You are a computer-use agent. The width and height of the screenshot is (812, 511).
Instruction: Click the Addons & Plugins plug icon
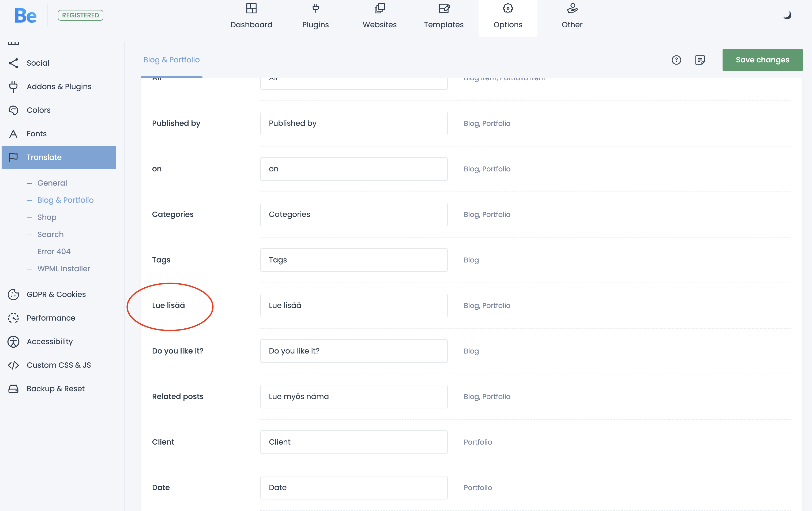pyautogui.click(x=13, y=87)
